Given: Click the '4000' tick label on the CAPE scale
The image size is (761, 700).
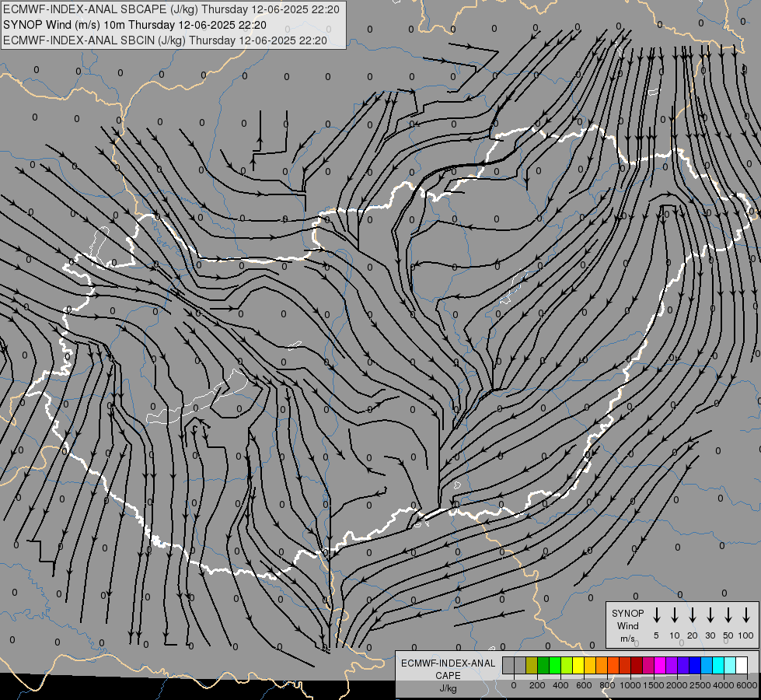Looking at the screenshot, I should pos(724,685).
